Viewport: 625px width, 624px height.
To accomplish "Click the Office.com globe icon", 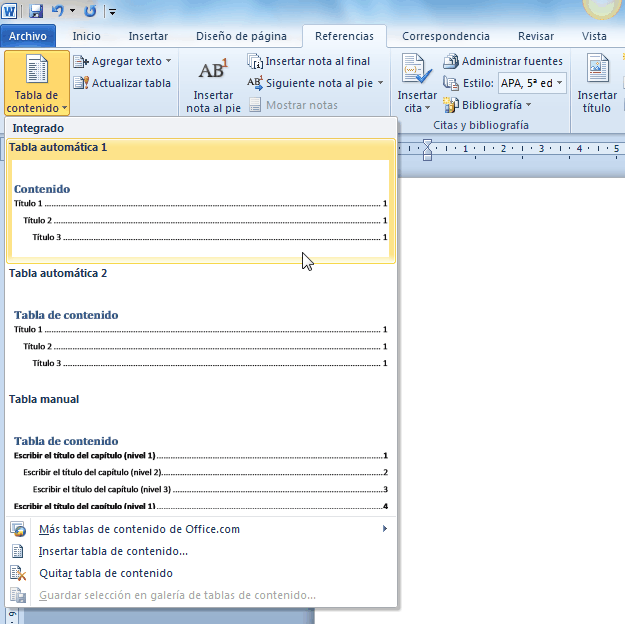I will pos(18,529).
